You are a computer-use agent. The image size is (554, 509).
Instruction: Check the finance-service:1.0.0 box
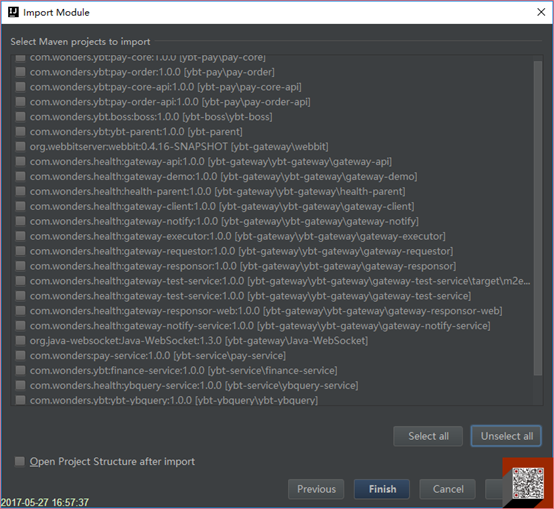point(20,370)
